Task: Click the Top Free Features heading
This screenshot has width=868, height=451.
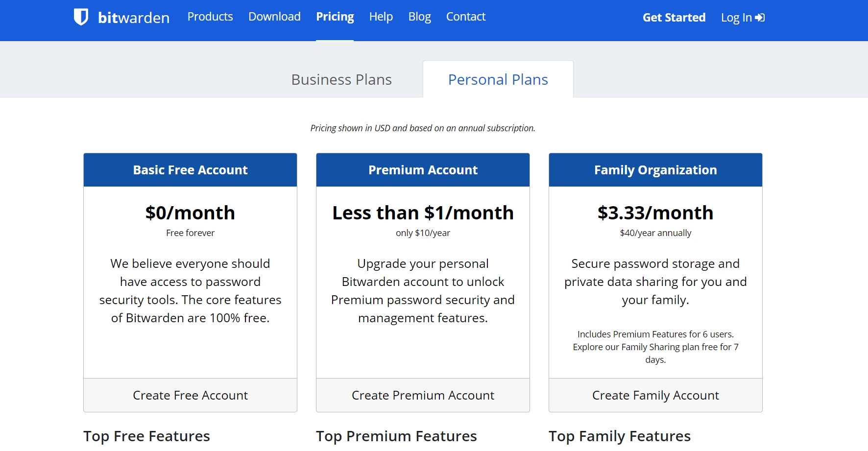Action: (147, 436)
